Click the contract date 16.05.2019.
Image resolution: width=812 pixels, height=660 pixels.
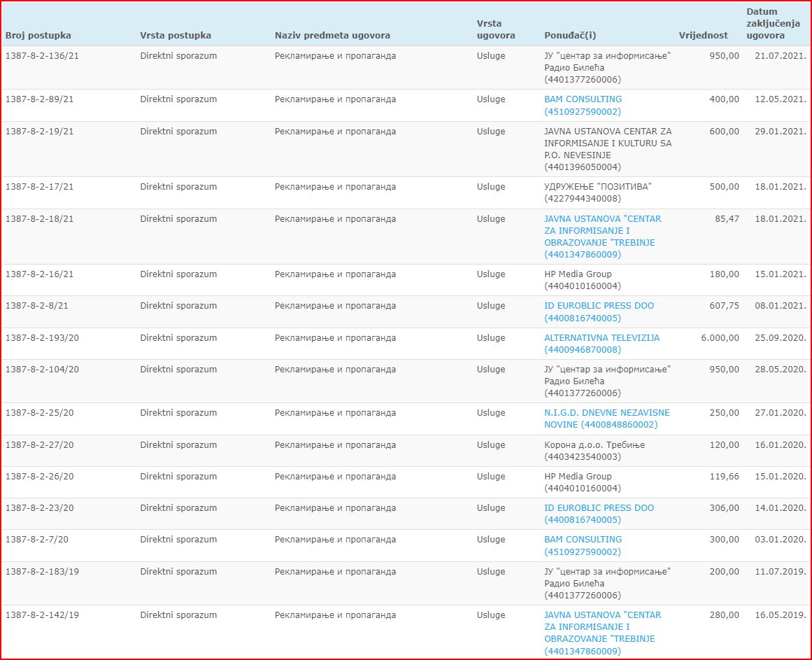781,616
